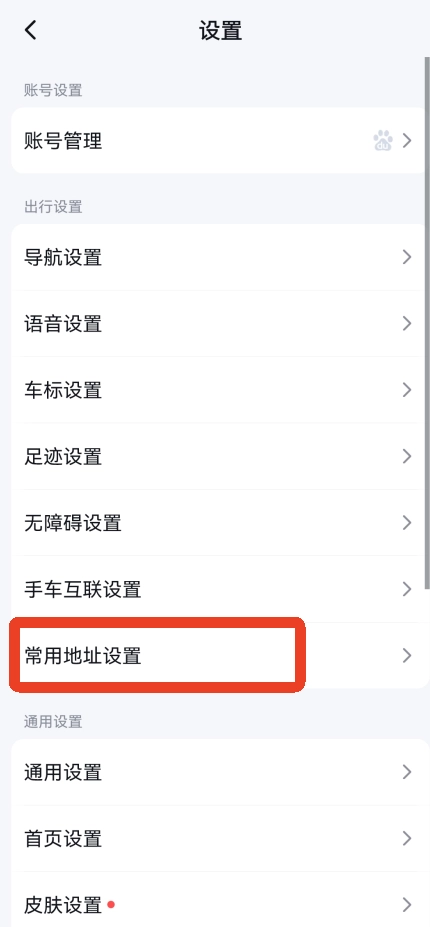Select 首页设置

[x=219, y=838]
